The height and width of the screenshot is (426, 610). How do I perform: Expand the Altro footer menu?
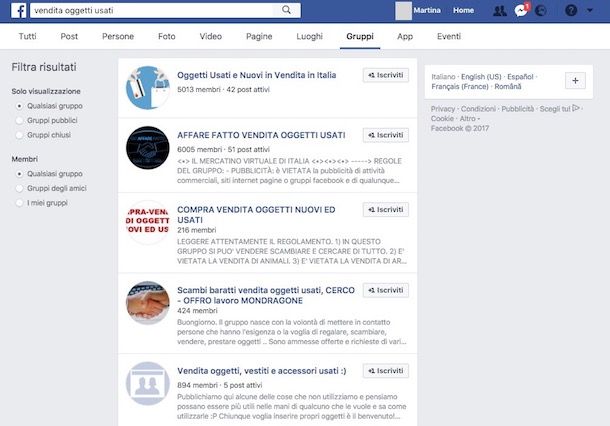point(468,119)
